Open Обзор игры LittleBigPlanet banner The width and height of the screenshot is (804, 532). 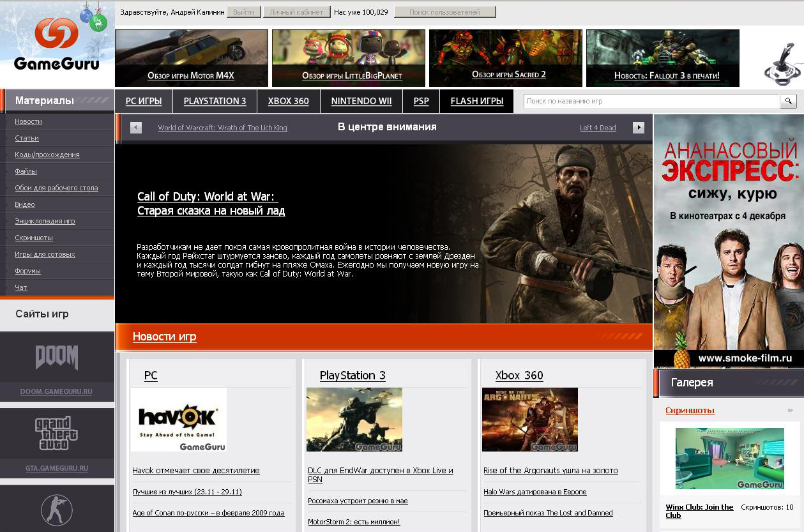click(x=349, y=58)
